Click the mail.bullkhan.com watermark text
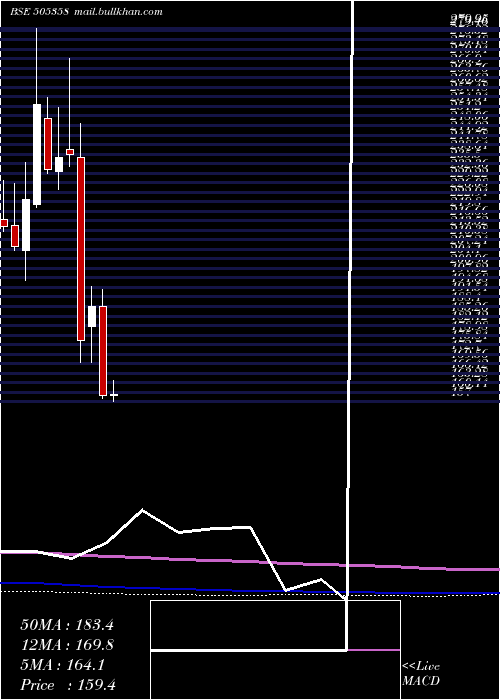The width and height of the screenshot is (500, 700). pyautogui.click(x=118, y=12)
